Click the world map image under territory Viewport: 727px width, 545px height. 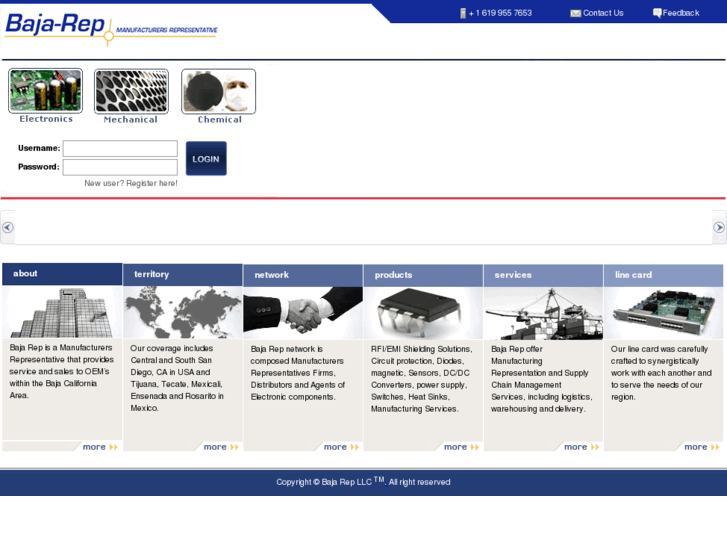pyautogui.click(x=183, y=313)
